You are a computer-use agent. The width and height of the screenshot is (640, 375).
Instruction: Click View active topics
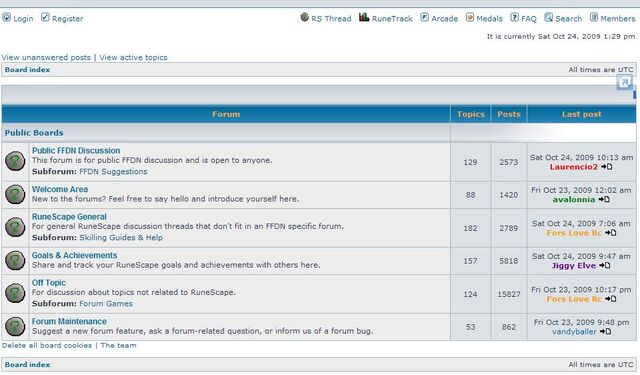(x=133, y=58)
